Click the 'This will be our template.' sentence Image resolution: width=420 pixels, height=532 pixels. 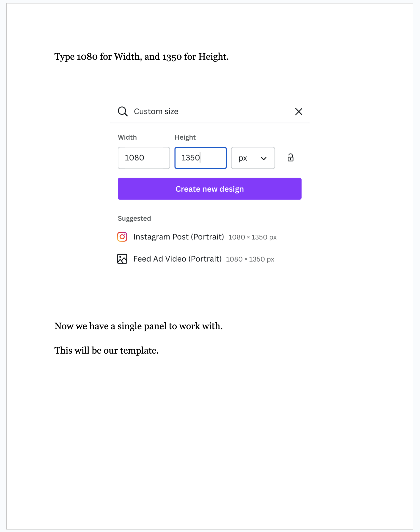106,350
